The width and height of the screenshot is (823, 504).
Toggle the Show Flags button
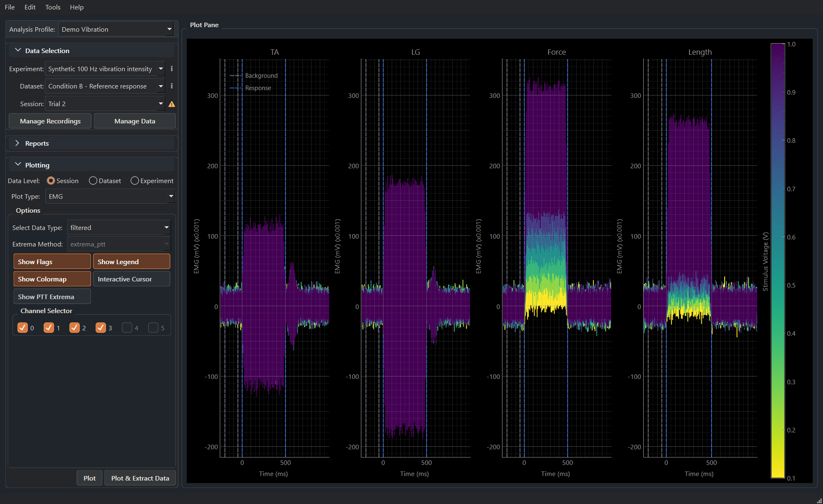pyautogui.click(x=52, y=262)
